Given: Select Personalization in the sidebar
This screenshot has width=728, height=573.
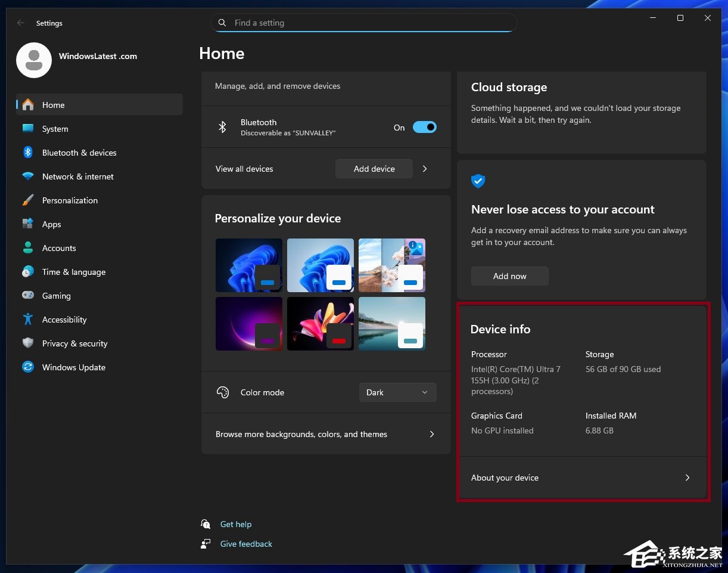Looking at the screenshot, I should click(99, 200).
